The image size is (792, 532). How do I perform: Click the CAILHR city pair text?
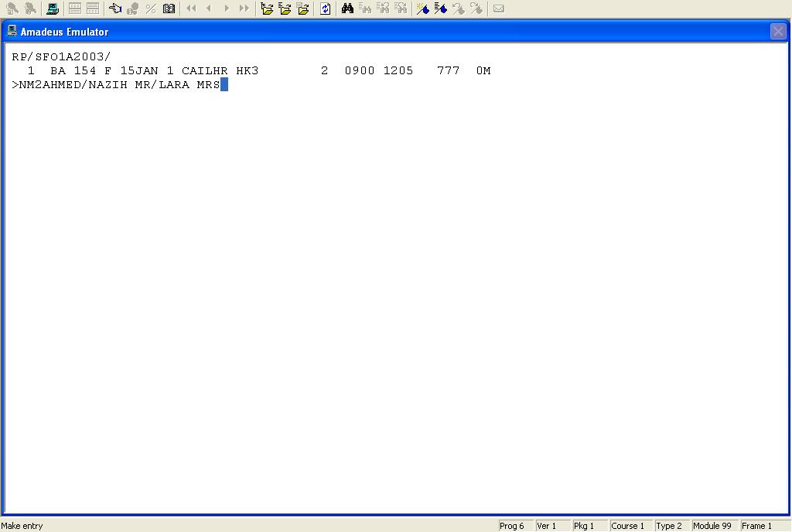(204, 70)
